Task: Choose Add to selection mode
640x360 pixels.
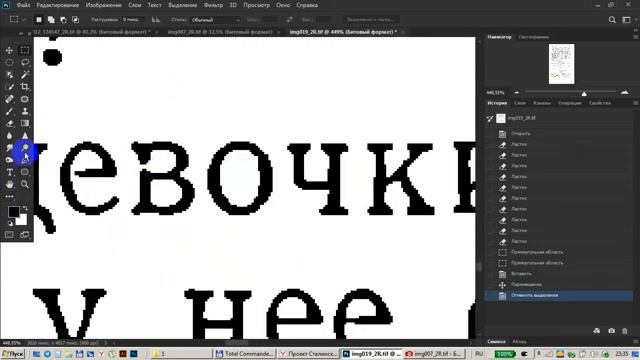Action: tap(51, 20)
